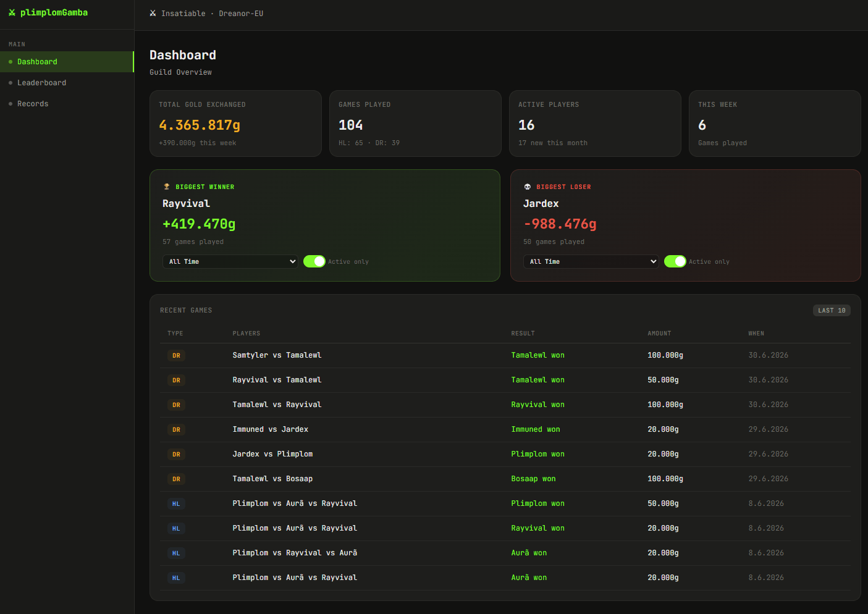Click the trophy icon in Biggest Winner
The height and width of the screenshot is (614, 868).
tap(166, 187)
